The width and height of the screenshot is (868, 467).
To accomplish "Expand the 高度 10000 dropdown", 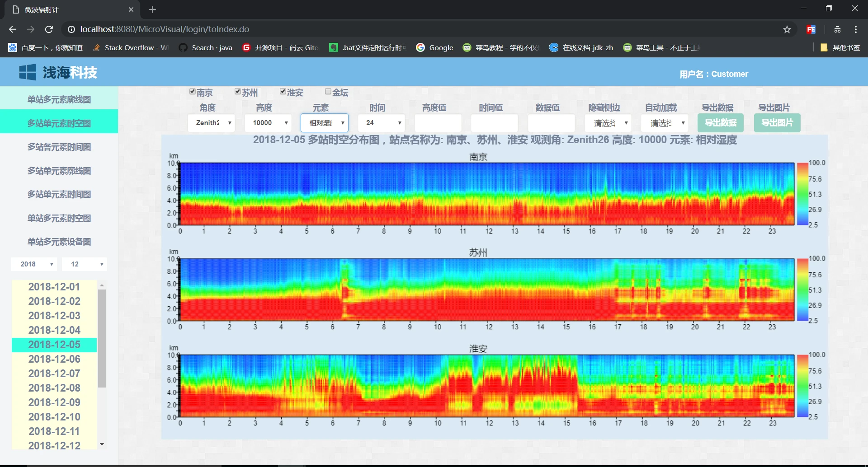I will tap(268, 123).
